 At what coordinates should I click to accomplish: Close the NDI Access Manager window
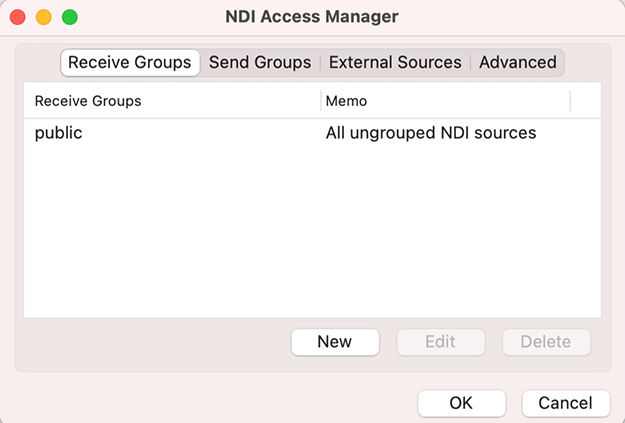(x=18, y=17)
